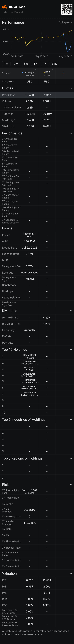Viewport: 74px width, 644px height.
Task: Choose the 3Y time range
Action: point(44,64)
